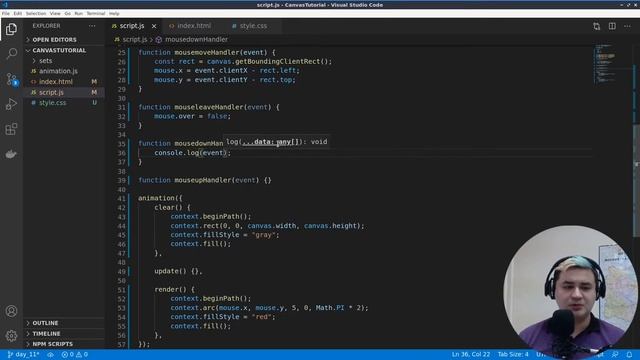Screen dimensions: 640x360
Task: Click the M status badge beside index.html
Action: click(x=94, y=82)
